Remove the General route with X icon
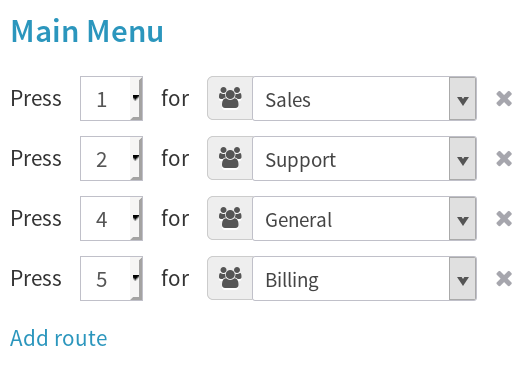Viewport: 528px width, 376px height. point(504,218)
